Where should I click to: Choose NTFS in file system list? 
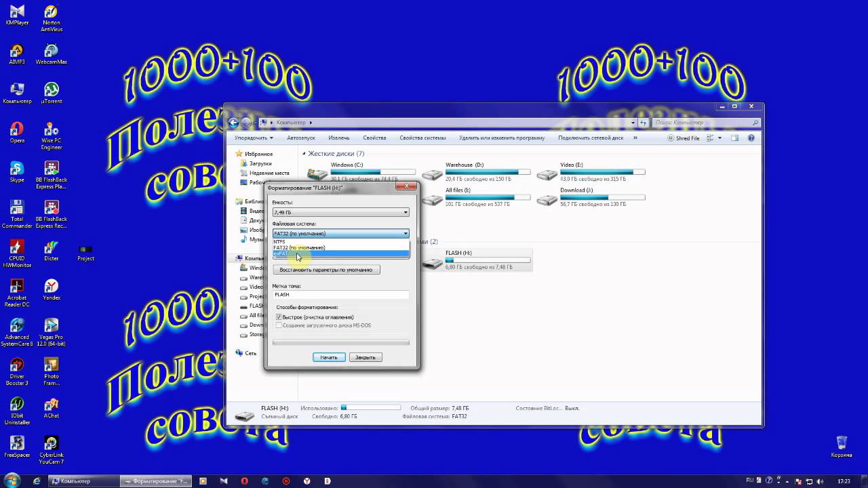(341, 241)
